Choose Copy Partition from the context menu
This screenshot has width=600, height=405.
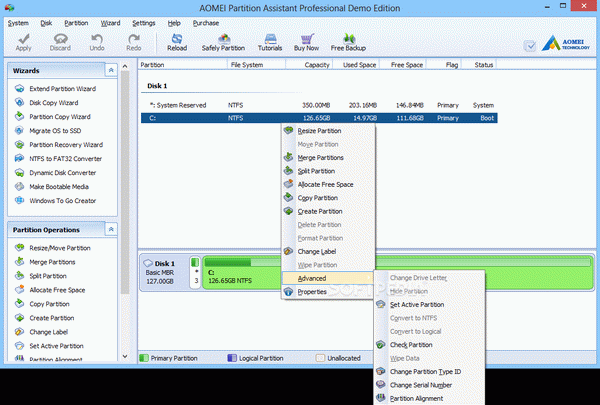(x=328, y=198)
